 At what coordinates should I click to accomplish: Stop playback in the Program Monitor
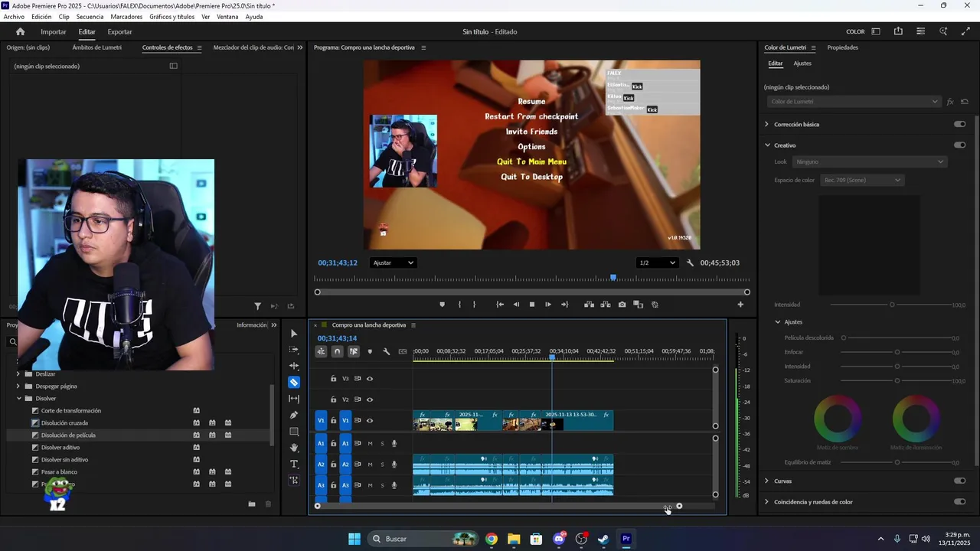tap(532, 305)
